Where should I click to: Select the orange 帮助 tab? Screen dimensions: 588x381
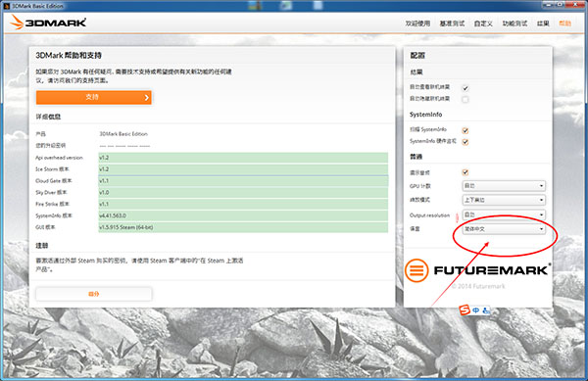click(x=564, y=24)
